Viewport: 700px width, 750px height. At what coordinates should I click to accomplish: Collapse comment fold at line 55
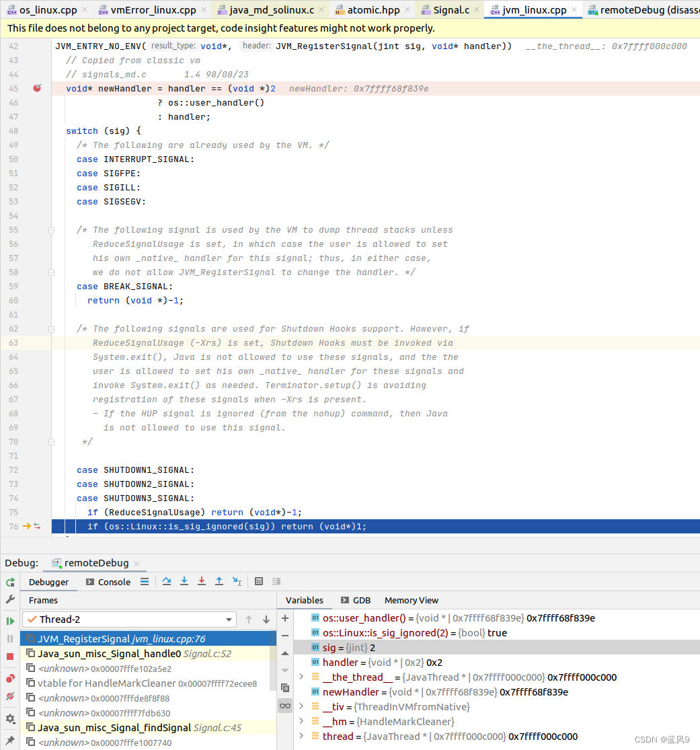51,230
